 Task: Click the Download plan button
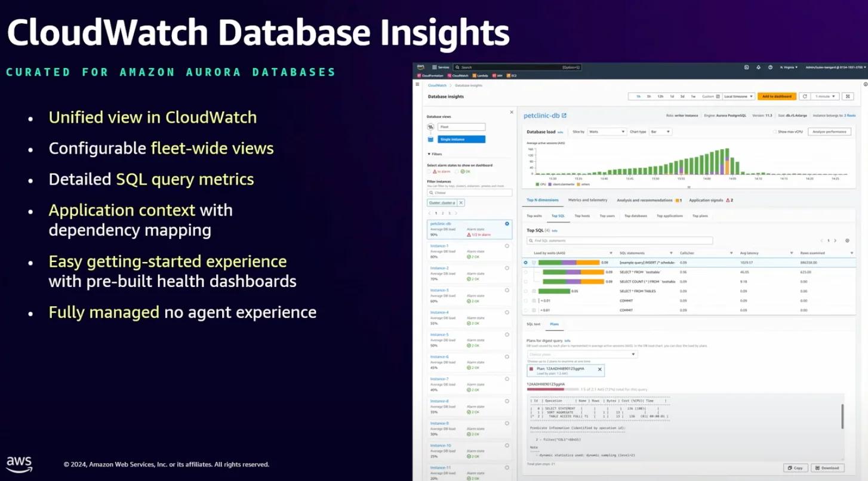pyautogui.click(x=827, y=468)
